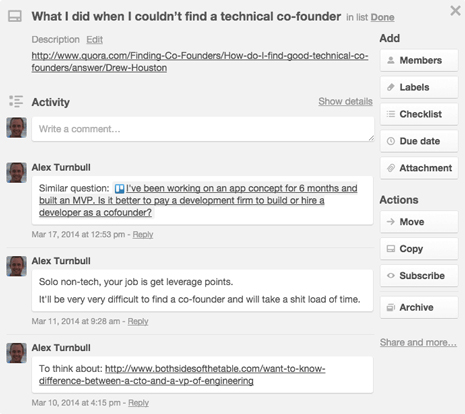Screen dimensions: 465x414
Task: Archive this card
Action: coord(419,307)
